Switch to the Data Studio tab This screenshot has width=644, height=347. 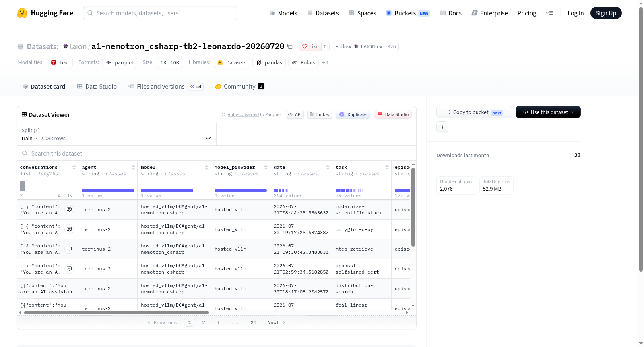97,86
